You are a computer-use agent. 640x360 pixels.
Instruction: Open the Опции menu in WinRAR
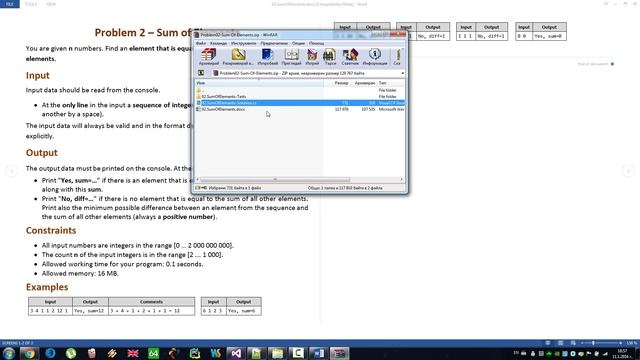pos(298,43)
